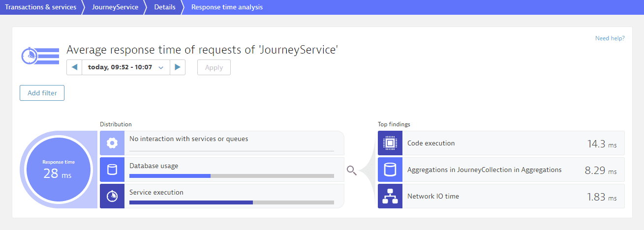Go to the previous time frame
Viewport: 644px width, 230px height.
(74, 67)
